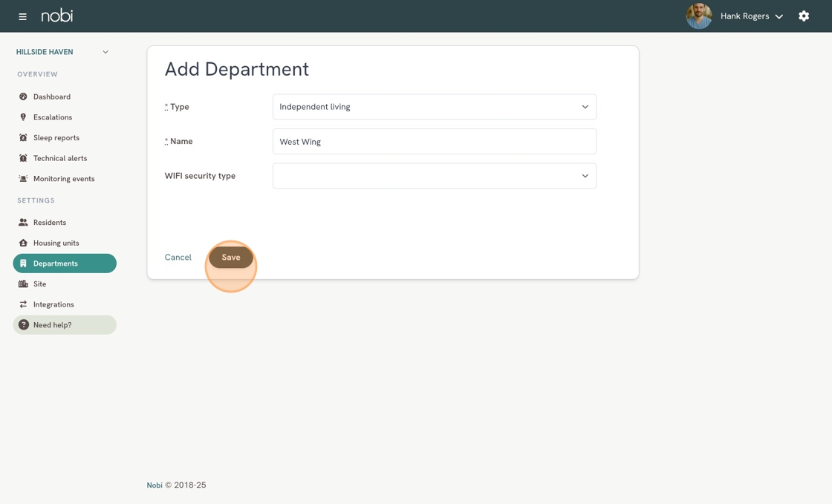Click the Name field containing West Wing
This screenshot has width=832, height=504.
[x=434, y=142]
